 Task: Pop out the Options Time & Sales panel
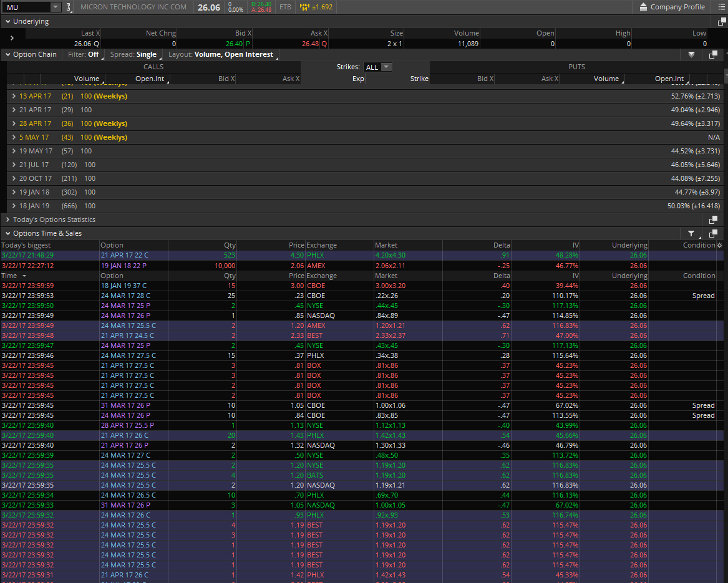point(713,233)
